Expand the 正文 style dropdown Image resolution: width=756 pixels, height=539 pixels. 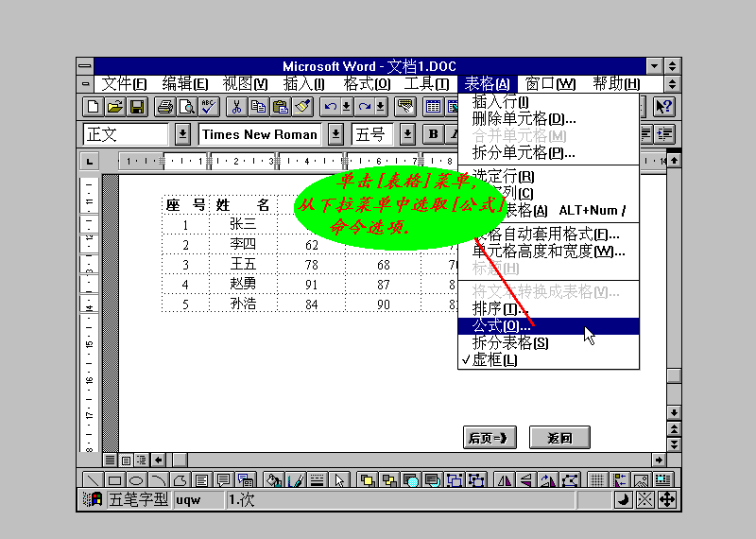coord(182,134)
